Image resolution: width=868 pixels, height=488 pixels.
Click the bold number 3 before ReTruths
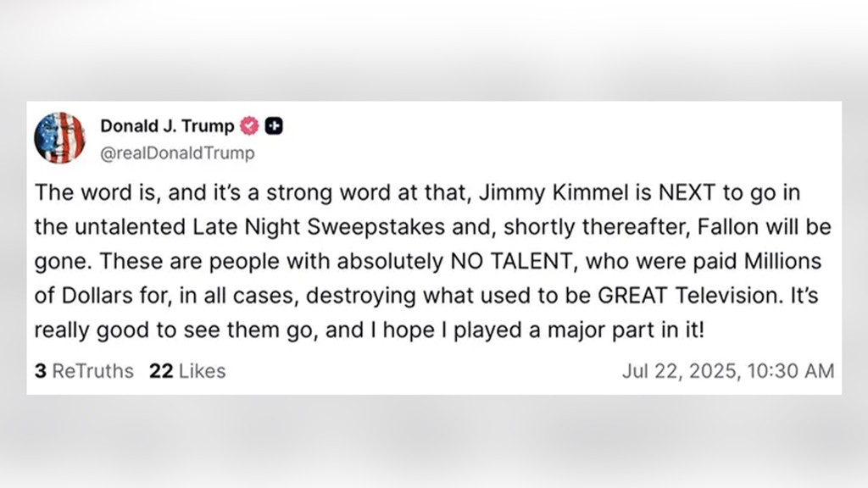point(41,371)
